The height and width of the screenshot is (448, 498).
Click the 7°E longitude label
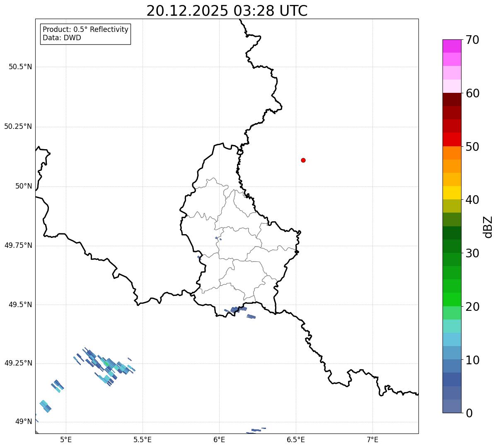coord(372,439)
